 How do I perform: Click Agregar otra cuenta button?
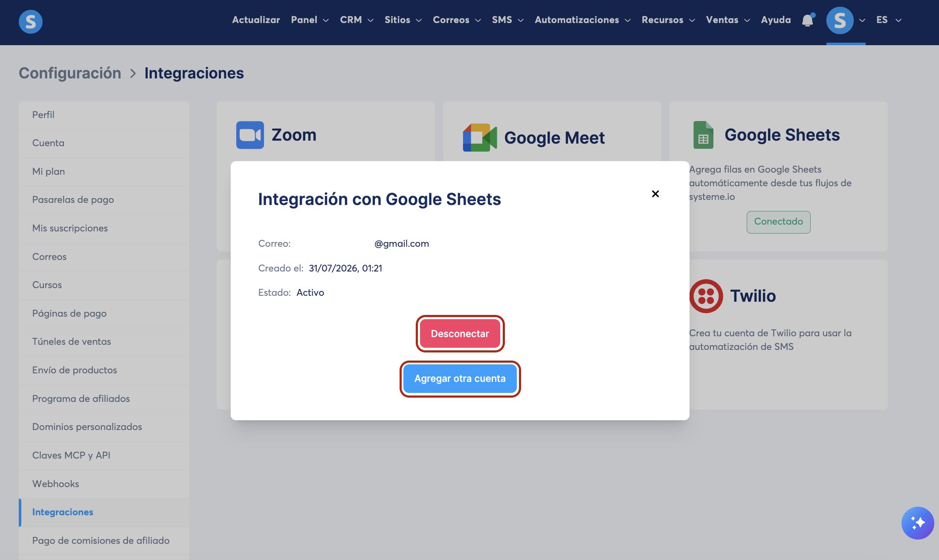pyautogui.click(x=460, y=379)
